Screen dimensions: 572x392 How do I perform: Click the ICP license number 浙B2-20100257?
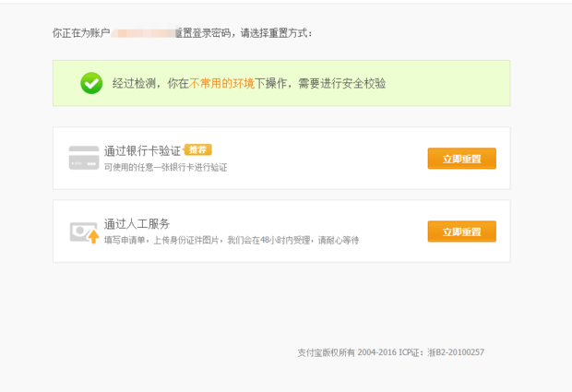456,352
